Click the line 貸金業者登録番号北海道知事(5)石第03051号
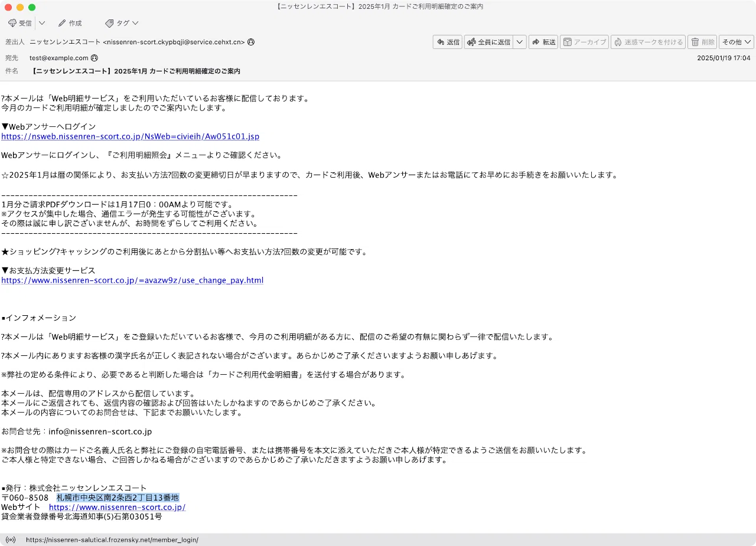 [82, 516]
